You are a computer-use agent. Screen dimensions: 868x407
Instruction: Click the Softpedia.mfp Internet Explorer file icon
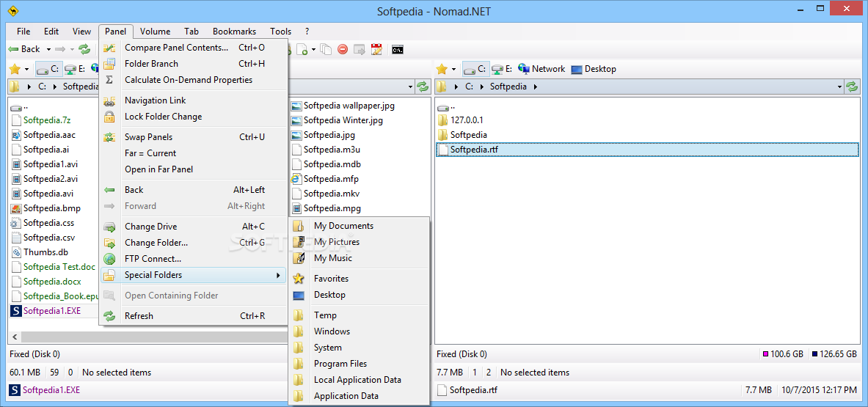pos(296,179)
